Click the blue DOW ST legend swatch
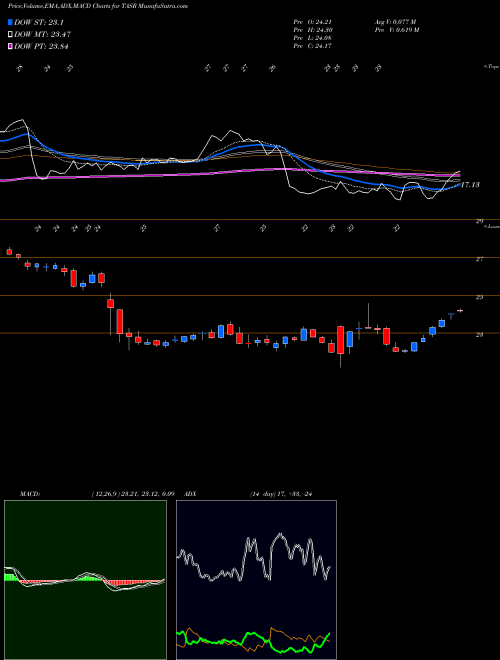500x660 pixels. pyautogui.click(x=10, y=22)
